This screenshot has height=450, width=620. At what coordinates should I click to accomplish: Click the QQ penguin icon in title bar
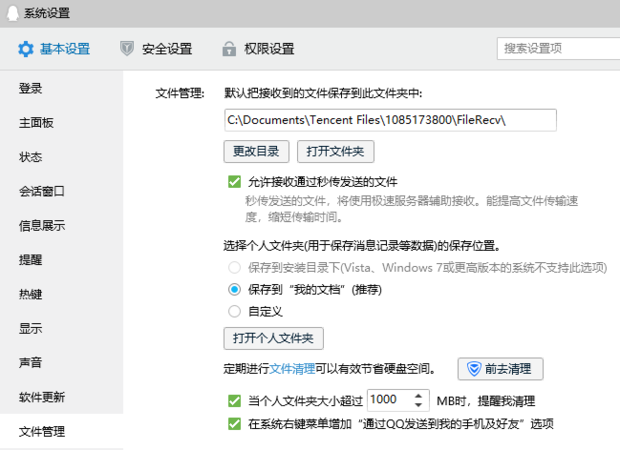(13, 13)
